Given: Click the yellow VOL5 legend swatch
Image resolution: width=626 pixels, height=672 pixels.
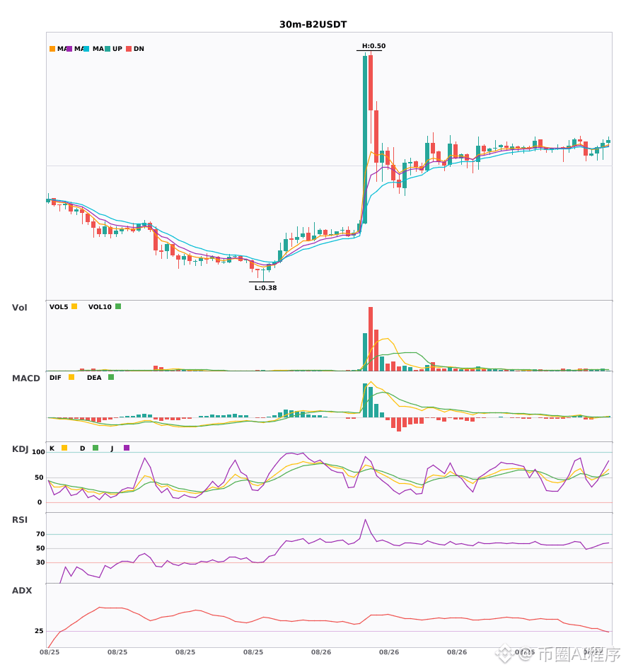Looking at the screenshot, I should (x=74, y=306).
